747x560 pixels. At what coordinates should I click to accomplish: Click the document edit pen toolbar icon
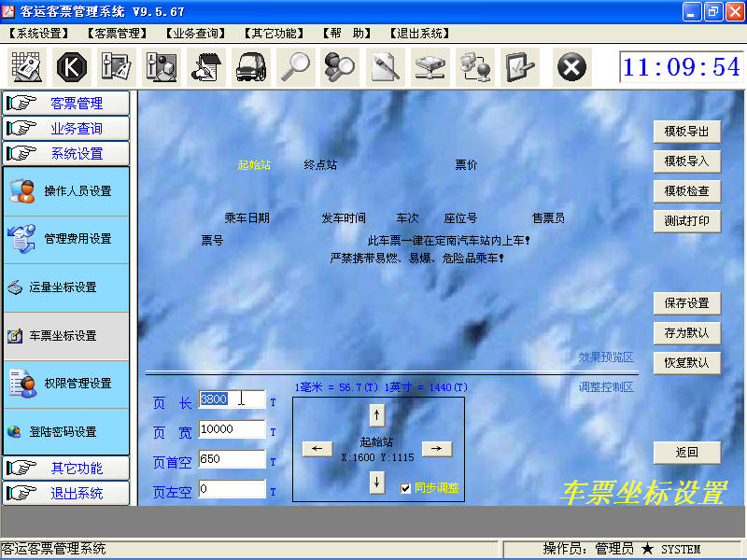pyautogui.click(x=386, y=67)
